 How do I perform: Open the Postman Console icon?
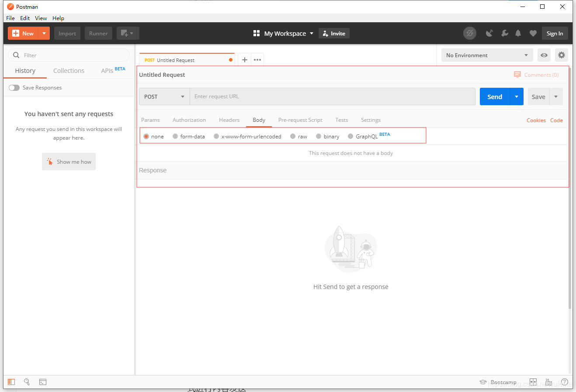[x=43, y=382]
